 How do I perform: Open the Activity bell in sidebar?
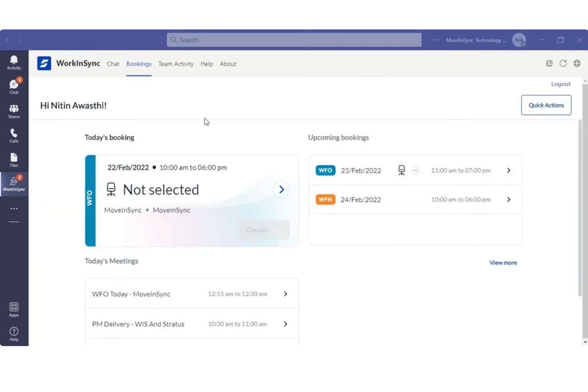(14, 62)
